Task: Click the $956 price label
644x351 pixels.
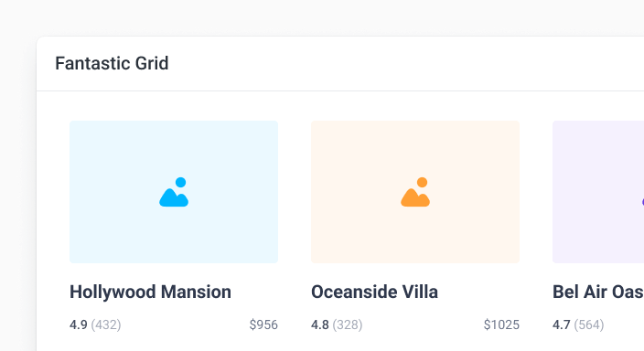Action: click(x=263, y=324)
